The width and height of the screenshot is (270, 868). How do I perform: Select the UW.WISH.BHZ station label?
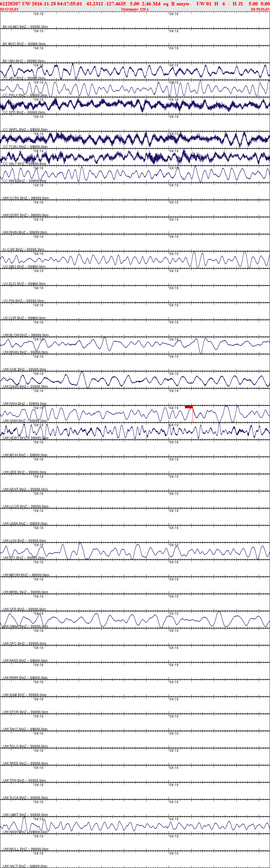pos(25,832)
